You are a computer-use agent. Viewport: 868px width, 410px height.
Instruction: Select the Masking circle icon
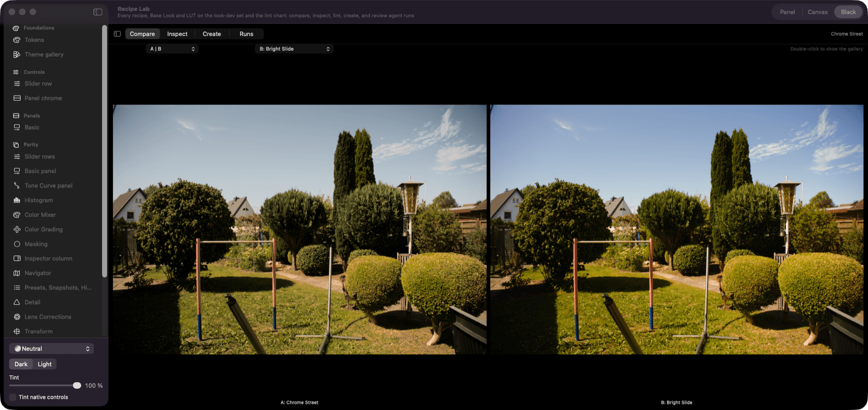click(17, 244)
